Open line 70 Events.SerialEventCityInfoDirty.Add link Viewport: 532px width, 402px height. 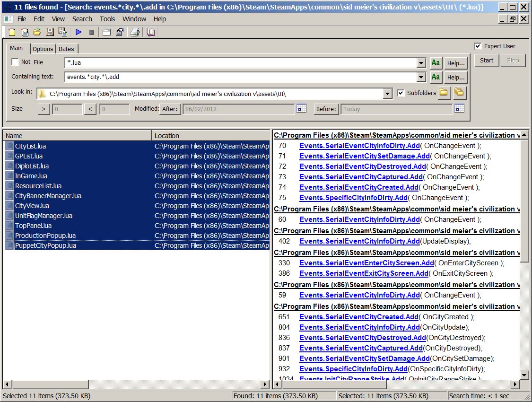tap(360, 146)
